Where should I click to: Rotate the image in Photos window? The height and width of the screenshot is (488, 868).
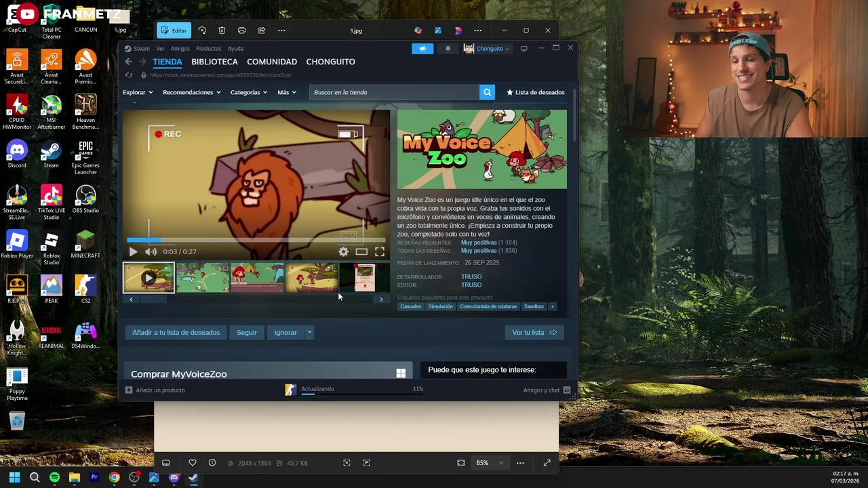pyautogui.click(x=202, y=30)
